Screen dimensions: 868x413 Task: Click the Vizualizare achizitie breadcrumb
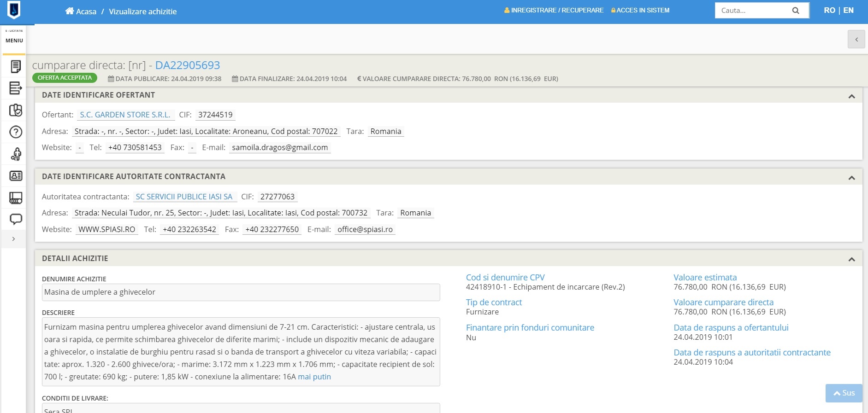[142, 12]
